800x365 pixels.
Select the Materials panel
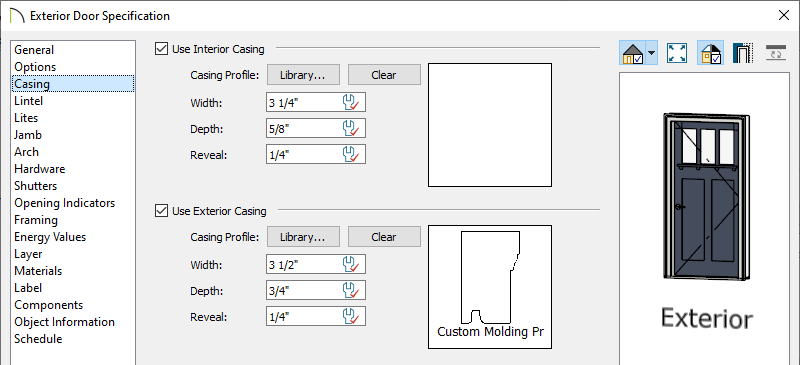click(38, 271)
